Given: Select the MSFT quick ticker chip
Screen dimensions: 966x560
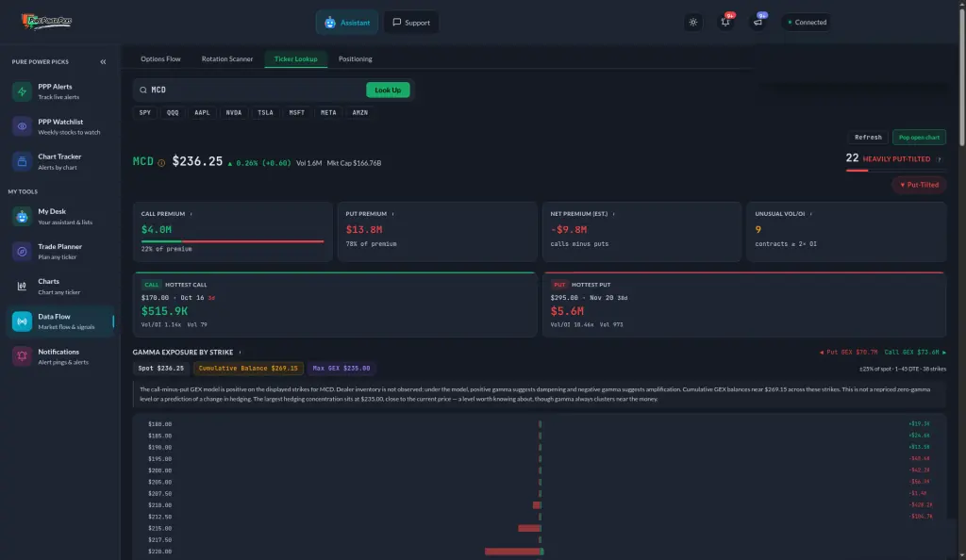Looking at the screenshot, I should tap(297, 112).
